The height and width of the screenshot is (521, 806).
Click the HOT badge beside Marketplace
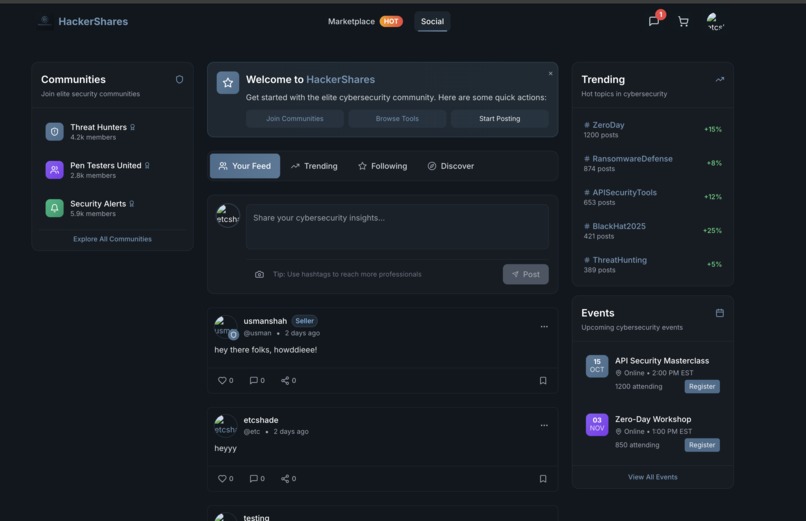pos(391,22)
